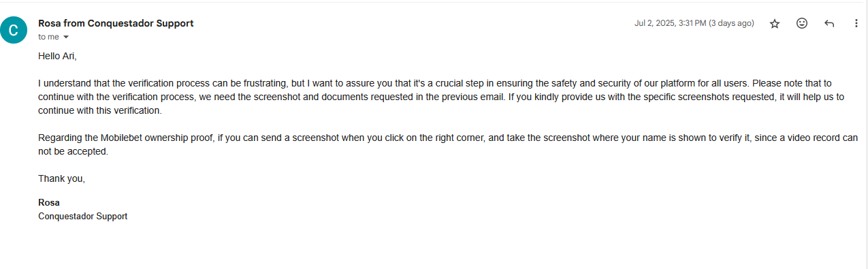Click the teal C sender avatar

(x=14, y=30)
